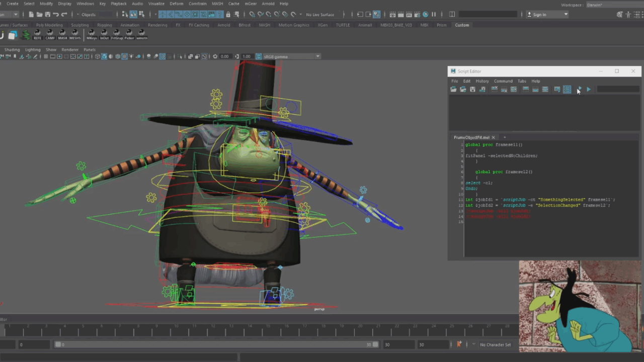
Task: Click the Open Scene folder icon
Action: click(39, 15)
